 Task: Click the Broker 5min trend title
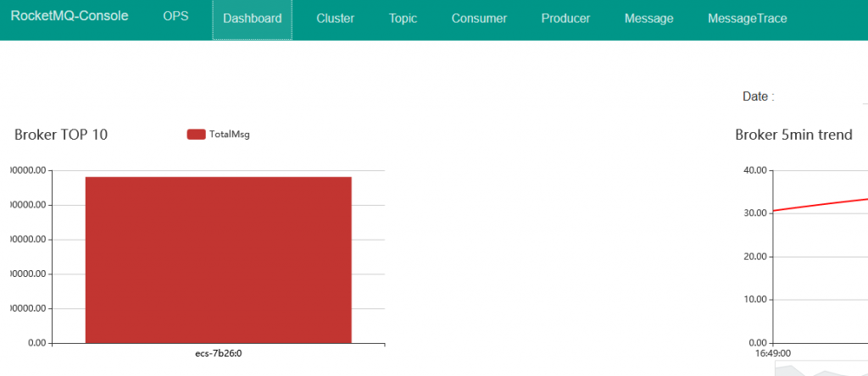(x=793, y=135)
